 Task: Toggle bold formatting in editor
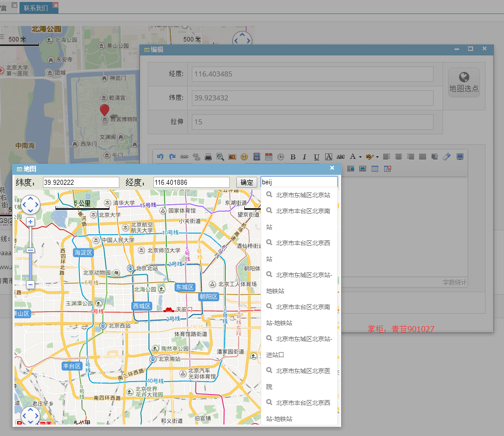click(x=293, y=157)
